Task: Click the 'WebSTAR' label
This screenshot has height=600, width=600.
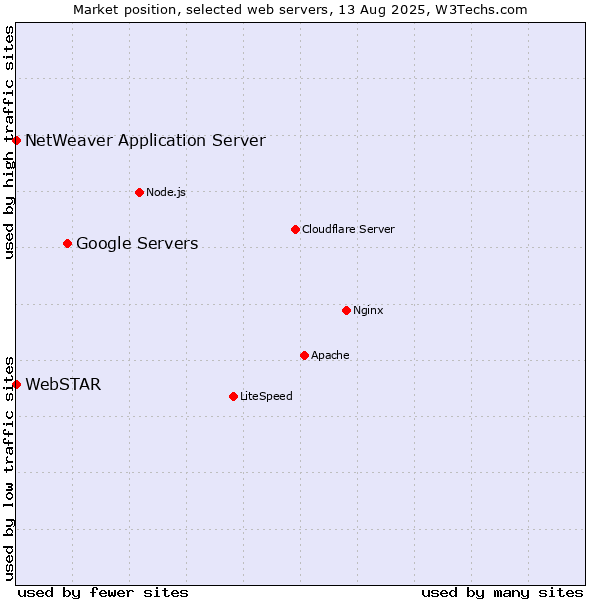Action: pos(64,385)
